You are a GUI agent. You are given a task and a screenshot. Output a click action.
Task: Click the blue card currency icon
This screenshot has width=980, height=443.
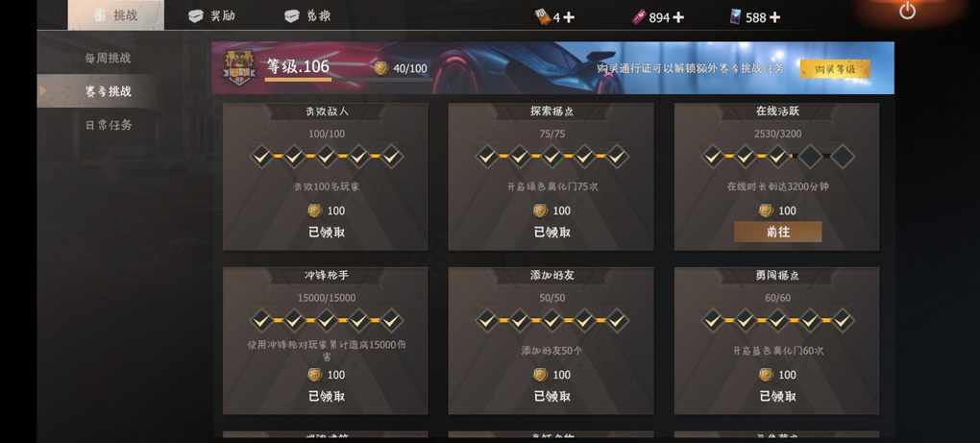735,17
